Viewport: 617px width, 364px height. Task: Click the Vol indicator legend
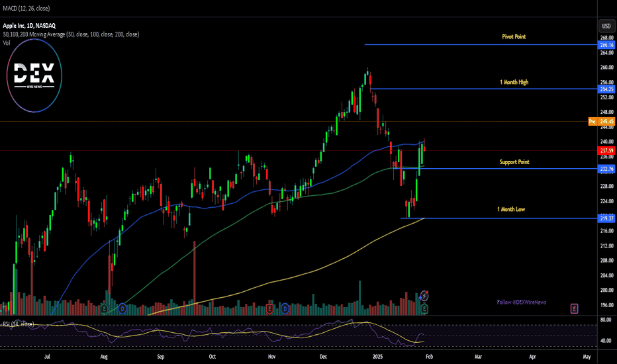point(7,43)
